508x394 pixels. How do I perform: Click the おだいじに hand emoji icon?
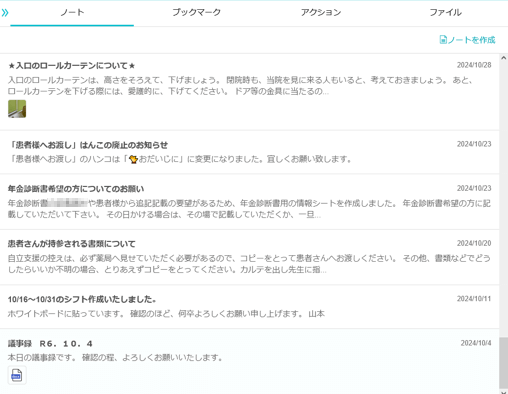point(133,160)
